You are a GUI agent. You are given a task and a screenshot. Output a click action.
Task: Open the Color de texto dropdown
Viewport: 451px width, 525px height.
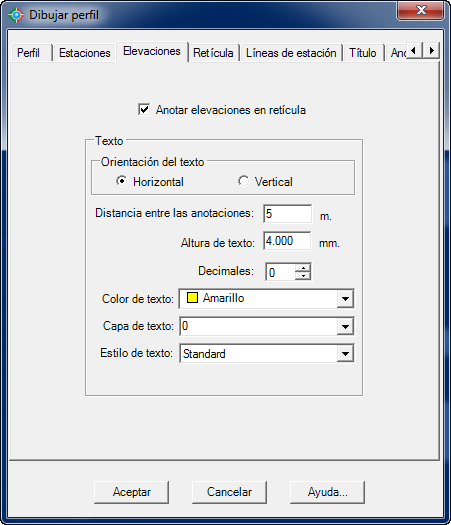point(345,298)
